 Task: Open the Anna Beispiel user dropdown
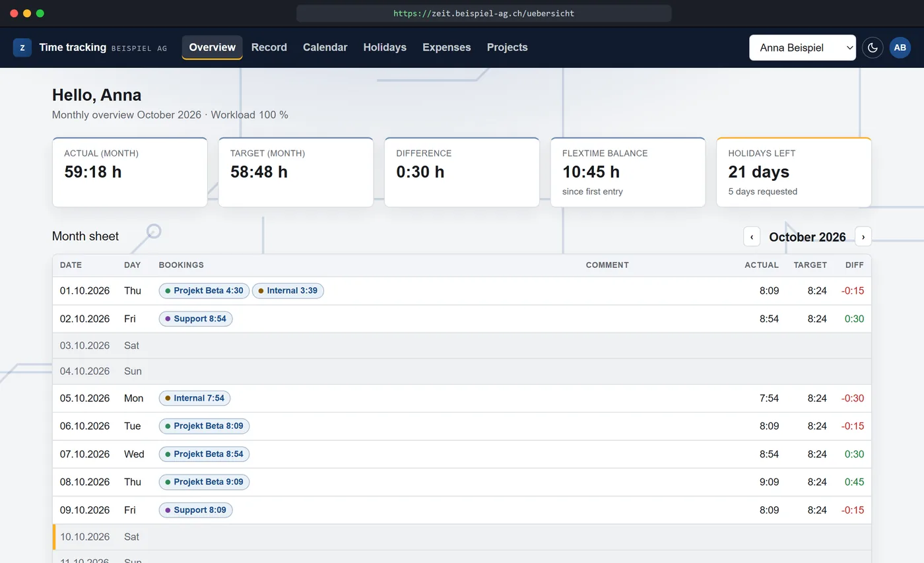[803, 48]
